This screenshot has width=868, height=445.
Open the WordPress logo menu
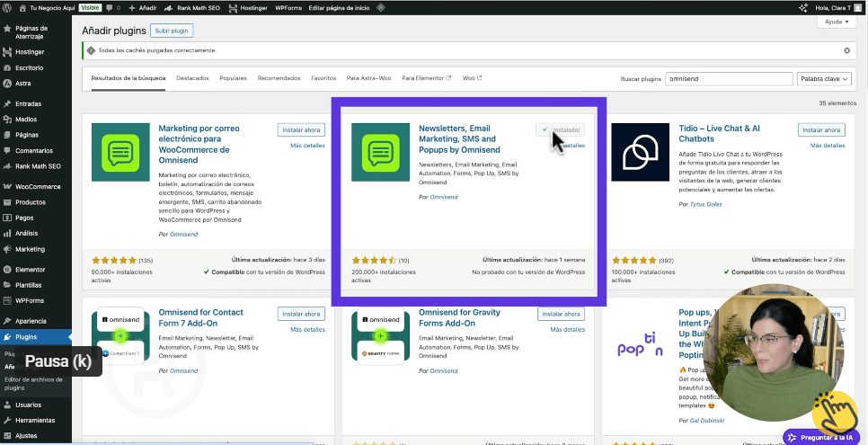pos(8,8)
